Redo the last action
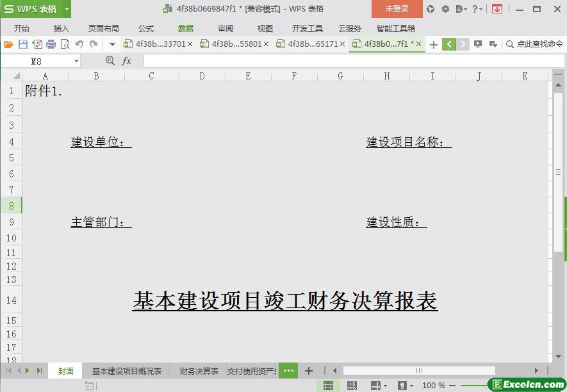Image resolution: width=567 pixels, height=392 pixels. coord(94,44)
